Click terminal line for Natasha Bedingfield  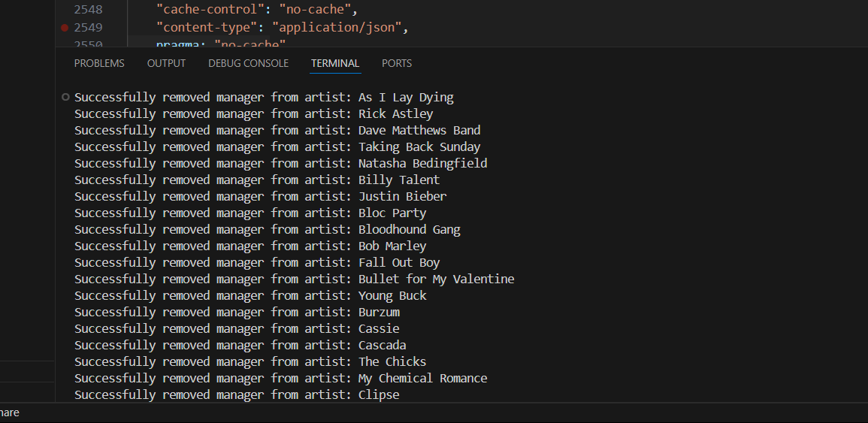[x=280, y=164]
